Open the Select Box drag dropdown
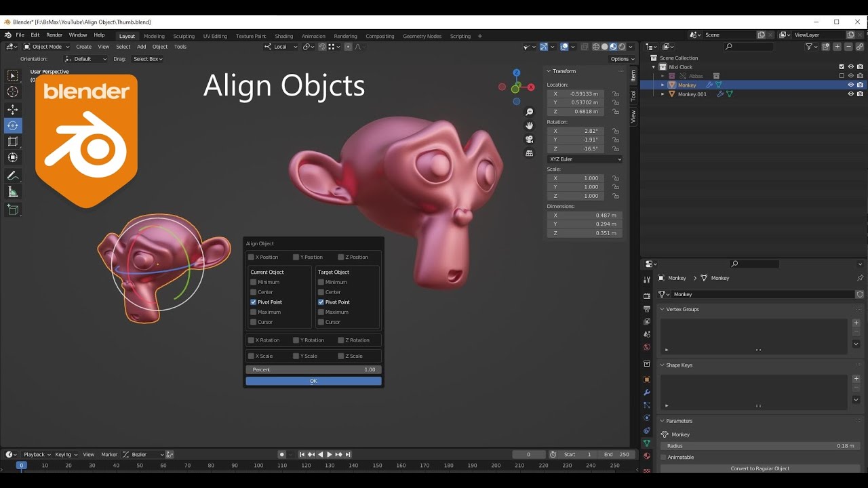 click(148, 59)
